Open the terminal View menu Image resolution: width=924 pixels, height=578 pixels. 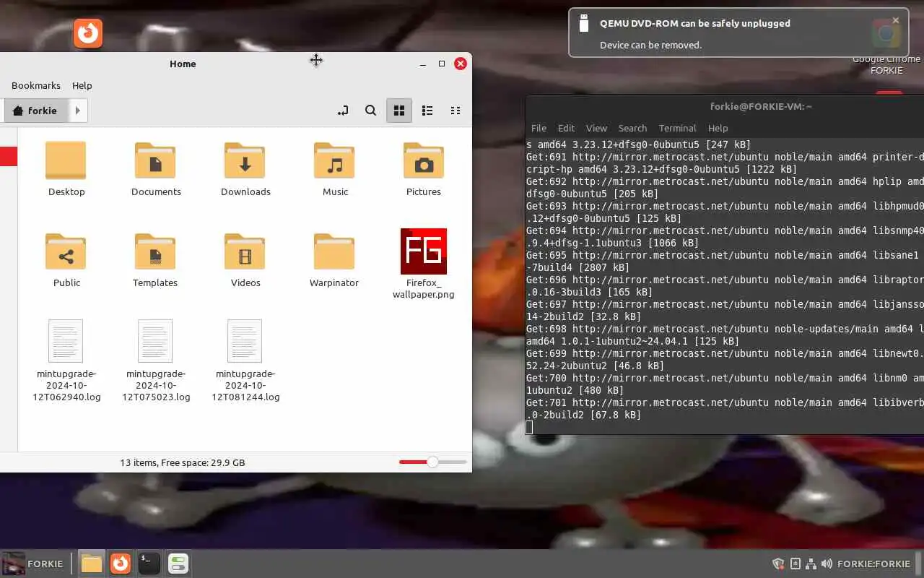pyautogui.click(x=596, y=128)
